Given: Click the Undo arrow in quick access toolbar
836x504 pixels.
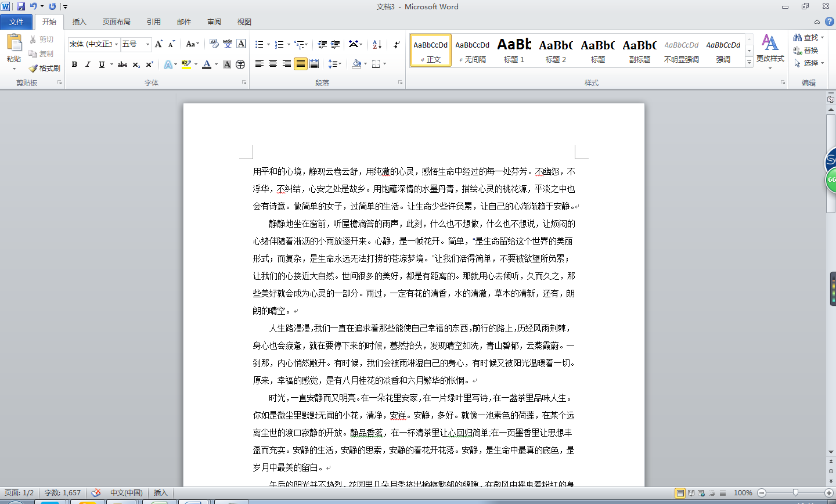Looking at the screenshot, I should pyautogui.click(x=34, y=6).
